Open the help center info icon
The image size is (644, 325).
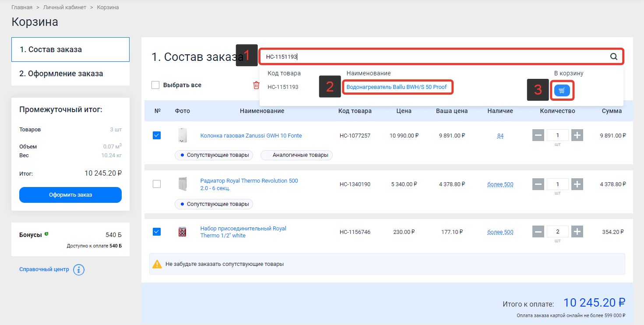(x=79, y=269)
